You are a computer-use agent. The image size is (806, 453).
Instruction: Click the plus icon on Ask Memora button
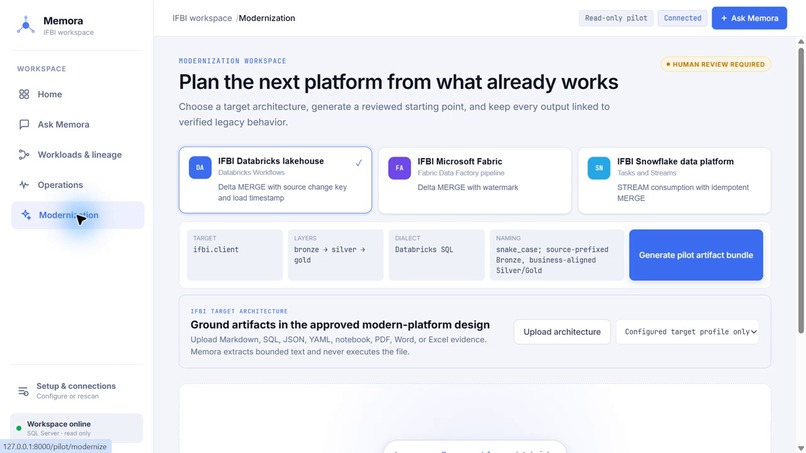click(724, 18)
